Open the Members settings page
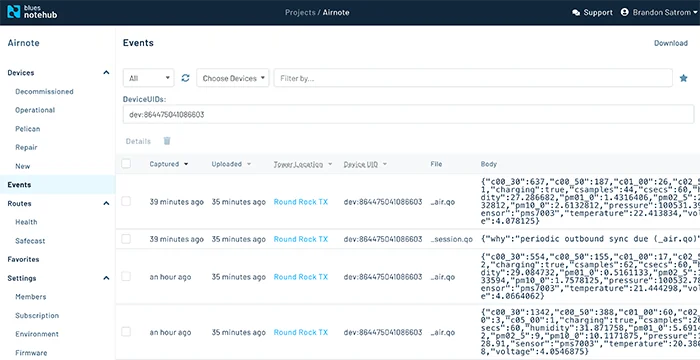 (x=31, y=297)
